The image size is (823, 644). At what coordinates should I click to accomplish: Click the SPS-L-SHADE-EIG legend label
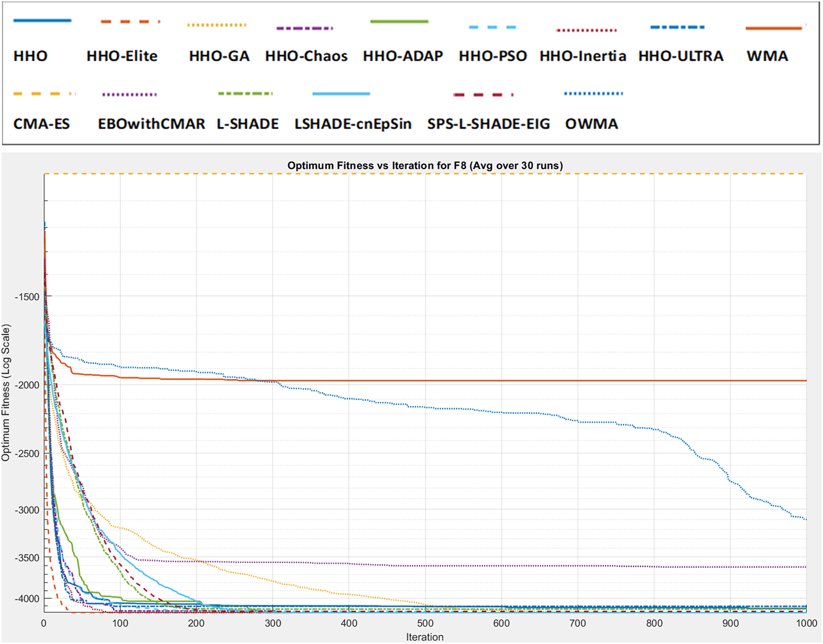pyautogui.click(x=488, y=124)
